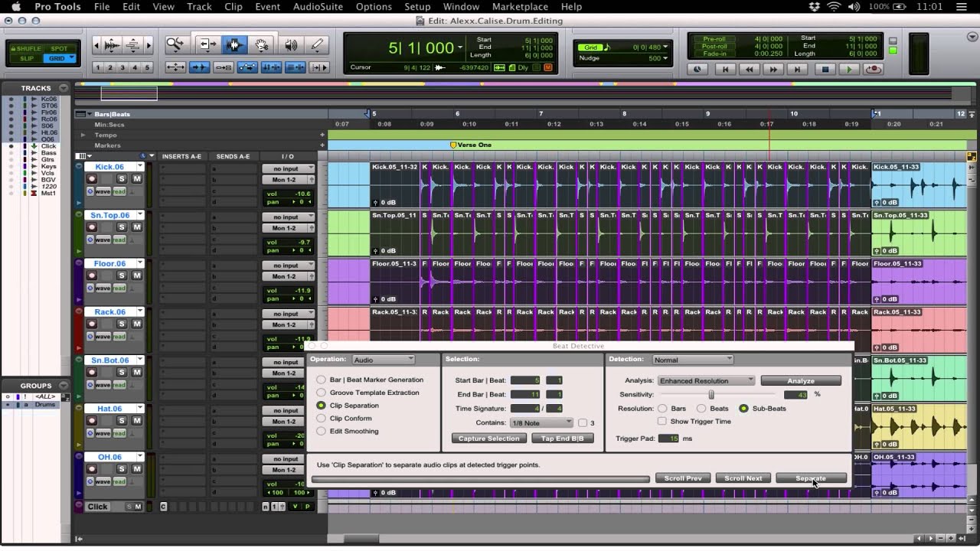The height and width of the screenshot is (551, 980).
Task: Enable Show Trigger Time checkbox
Action: click(x=662, y=421)
